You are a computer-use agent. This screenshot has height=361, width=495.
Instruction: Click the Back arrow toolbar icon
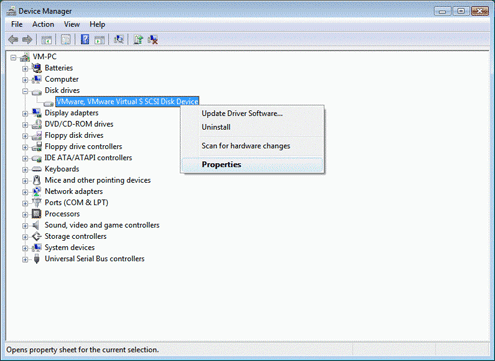(x=13, y=40)
